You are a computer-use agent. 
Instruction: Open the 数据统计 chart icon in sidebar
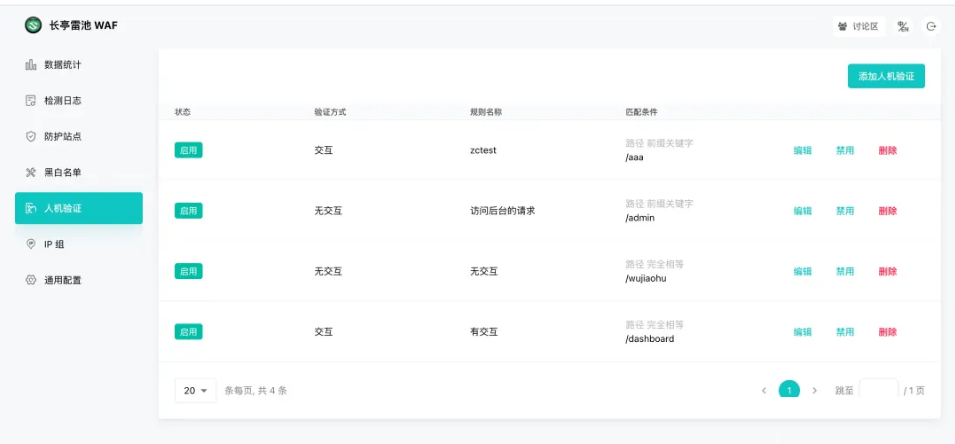tap(30, 65)
